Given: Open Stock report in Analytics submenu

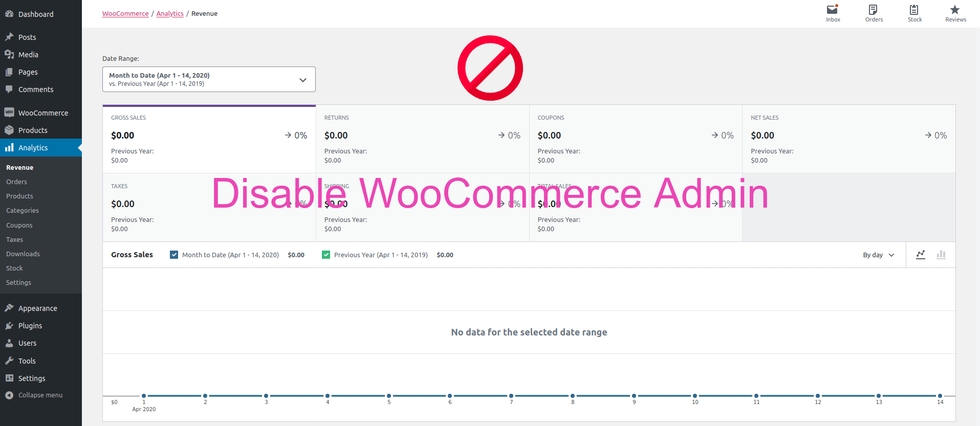Looking at the screenshot, I should coord(14,268).
